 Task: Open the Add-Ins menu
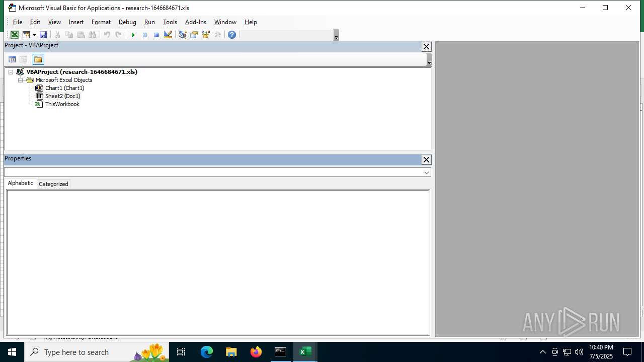196,22
